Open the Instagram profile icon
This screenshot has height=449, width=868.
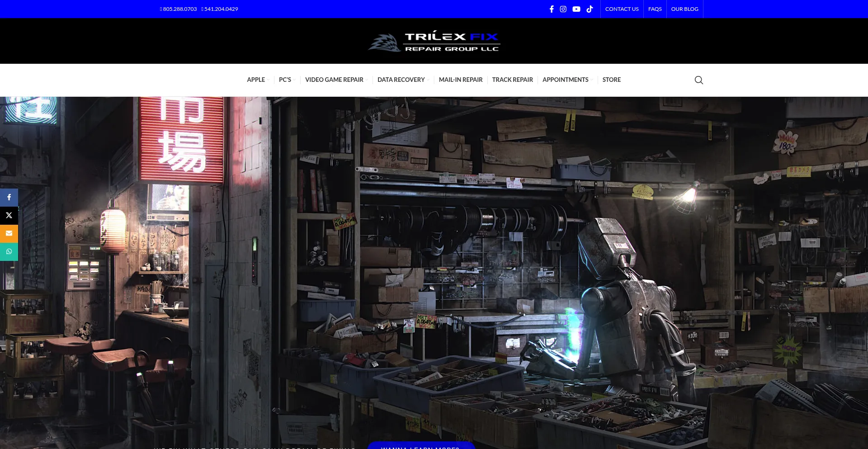tap(563, 9)
